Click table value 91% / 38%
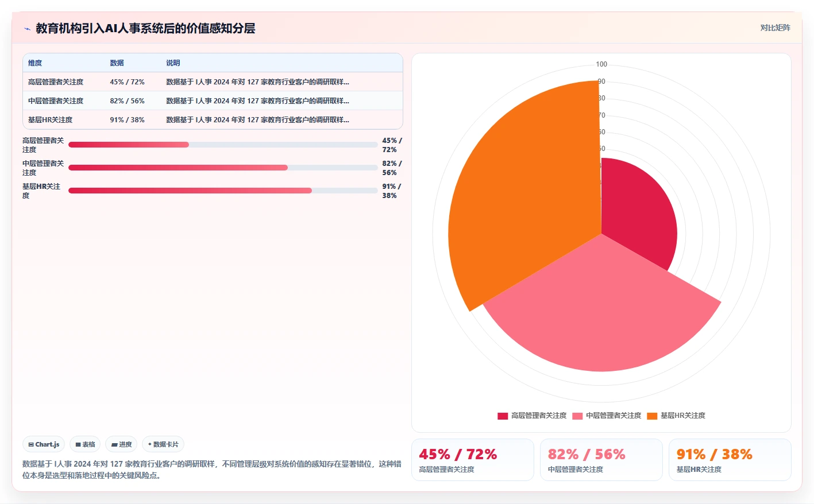This screenshot has height=504, width=814. pos(128,120)
